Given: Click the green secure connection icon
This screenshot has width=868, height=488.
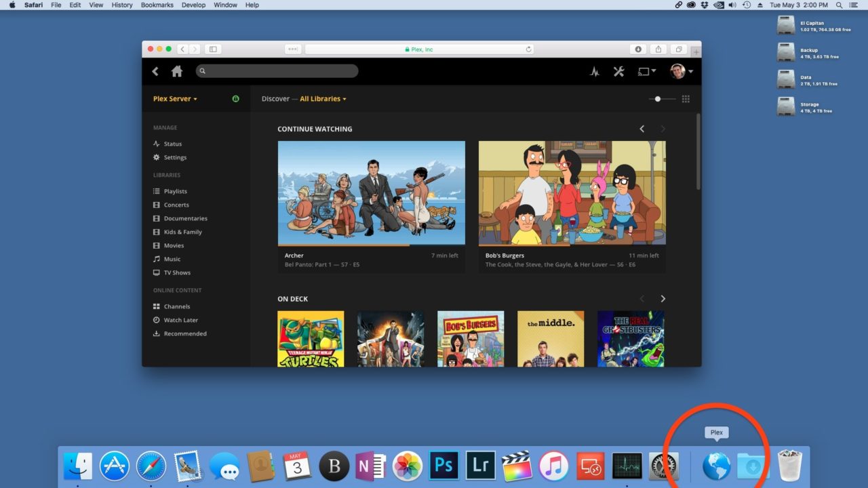Looking at the screenshot, I should [x=236, y=99].
